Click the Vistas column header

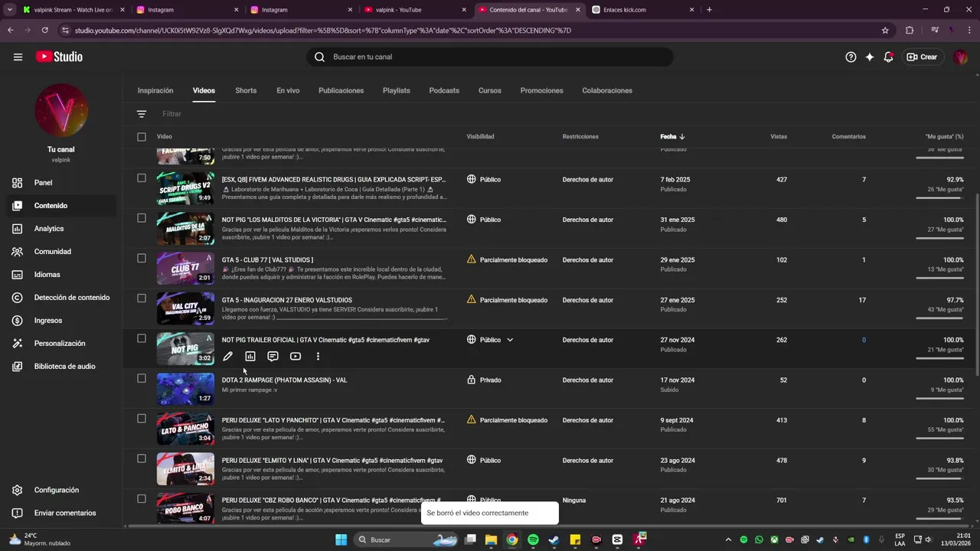779,137
